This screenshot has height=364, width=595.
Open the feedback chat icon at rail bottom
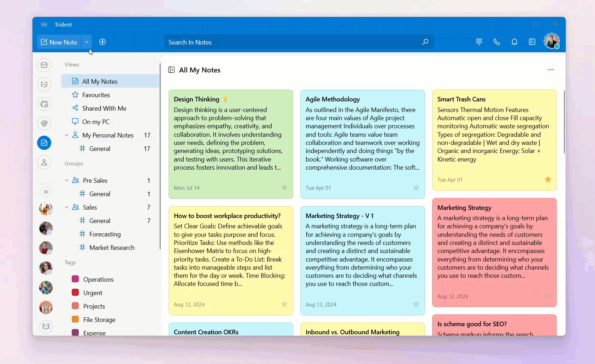(46, 327)
